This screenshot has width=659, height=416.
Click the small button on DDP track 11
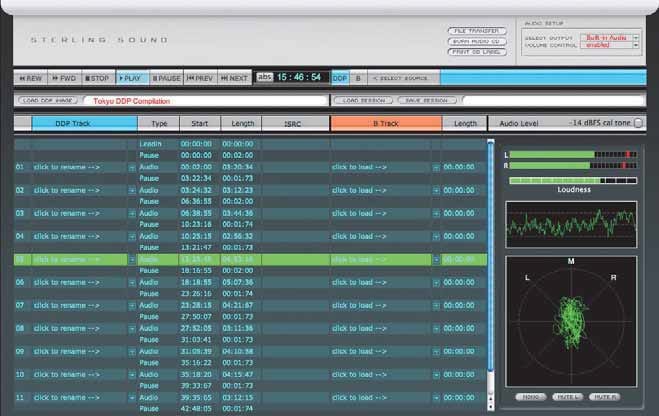click(132, 398)
